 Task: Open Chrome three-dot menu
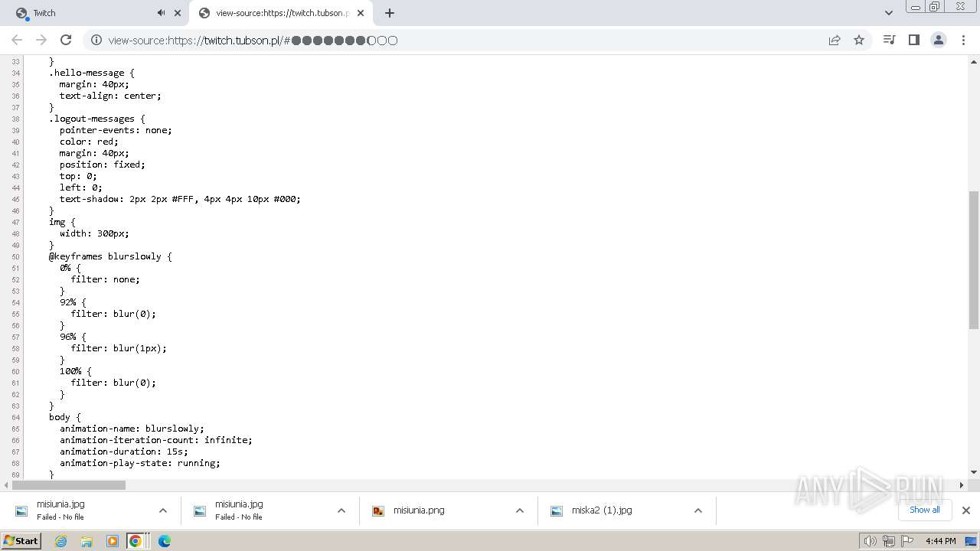pyautogui.click(x=963, y=40)
